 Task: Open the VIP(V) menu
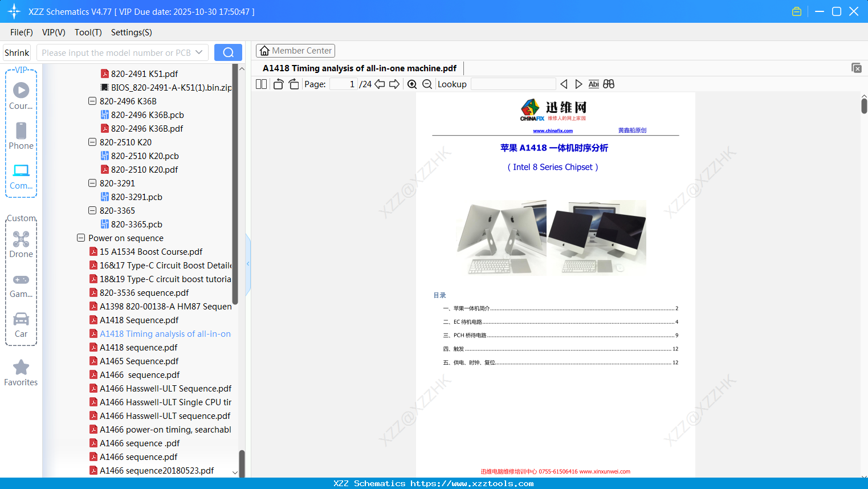point(54,32)
